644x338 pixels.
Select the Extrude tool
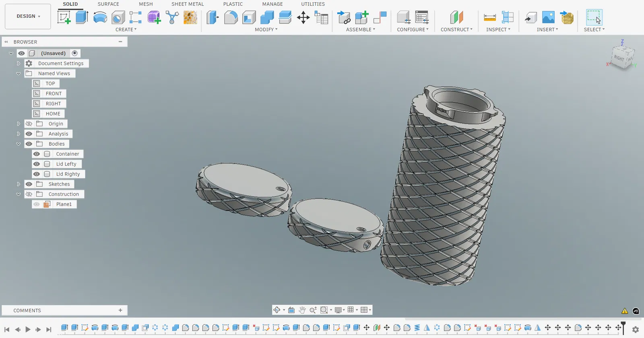click(82, 18)
